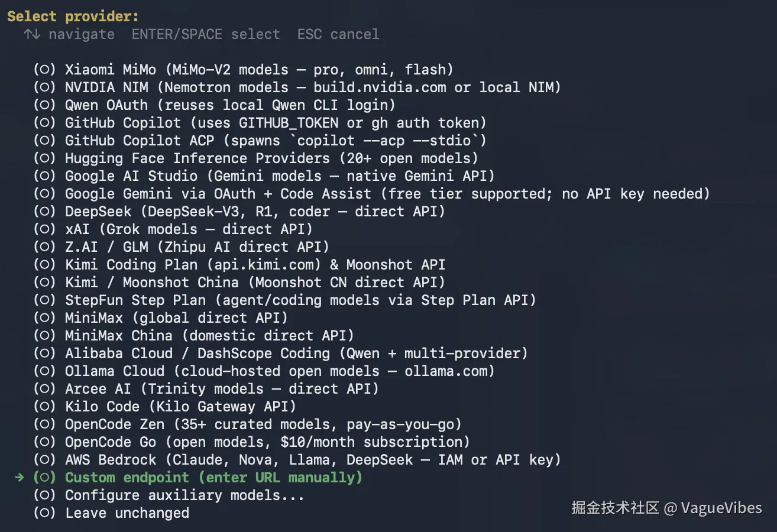Click highlighted Custom endpoint option
The height and width of the screenshot is (532, 777).
(213, 478)
